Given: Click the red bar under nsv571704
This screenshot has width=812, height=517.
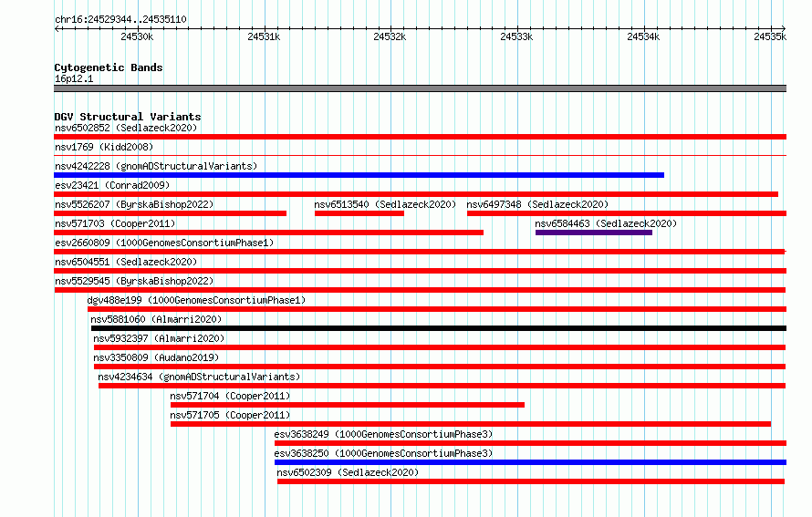Looking at the screenshot, I should pos(348,405).
